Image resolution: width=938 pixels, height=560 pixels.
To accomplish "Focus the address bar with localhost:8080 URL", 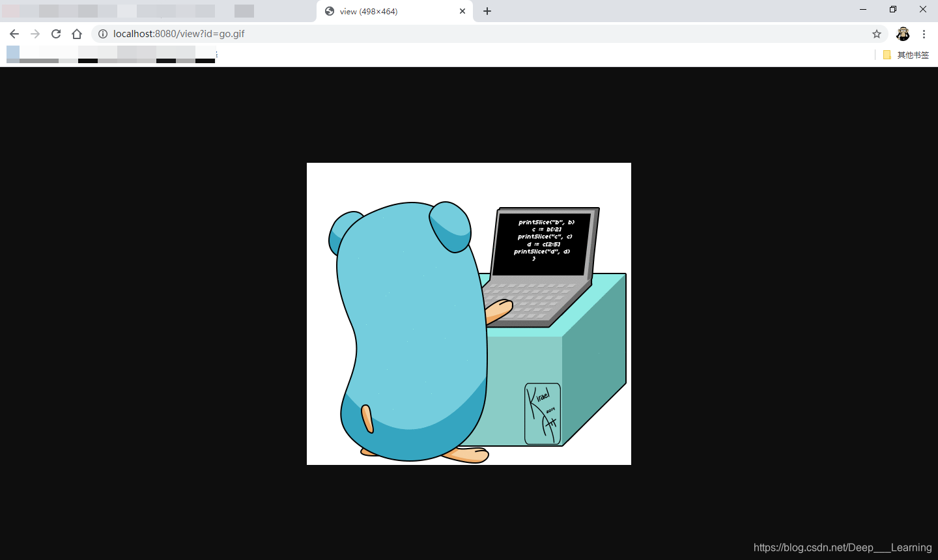I will click(x=489, y=34).
